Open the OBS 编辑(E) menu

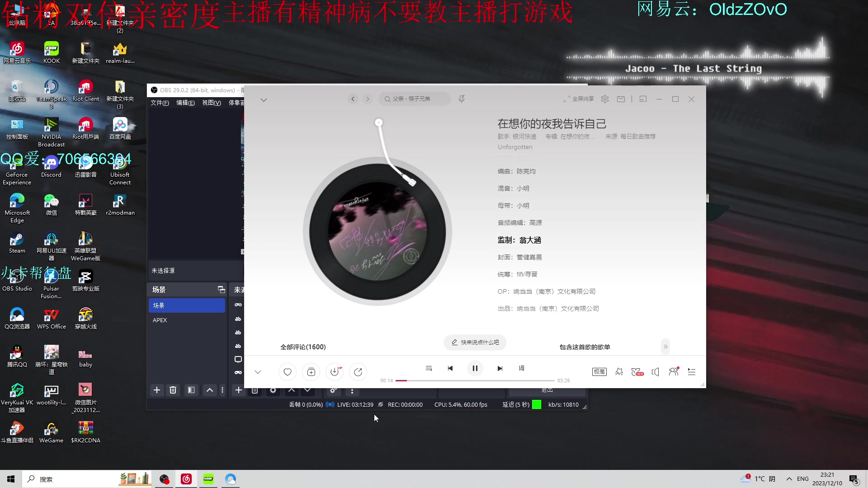pyautogui.click(x=185, y=103)
